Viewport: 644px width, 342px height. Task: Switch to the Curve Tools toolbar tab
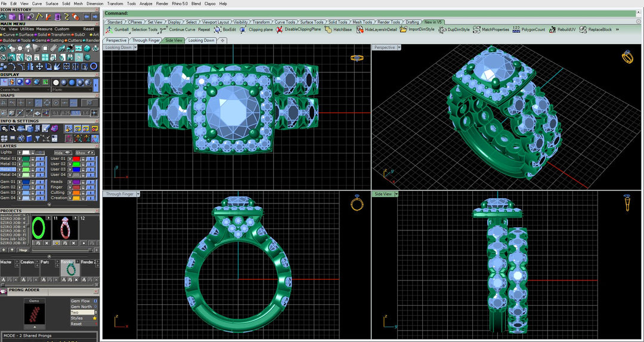point(284,22)
